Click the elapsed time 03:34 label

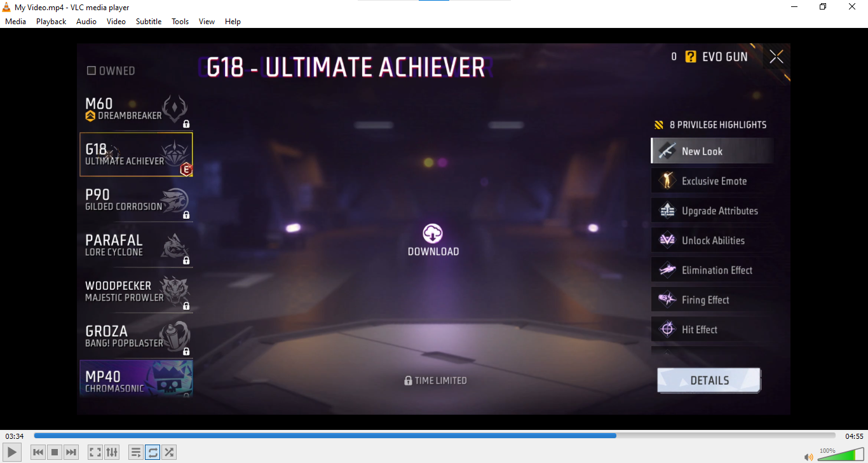[x=15, y=436]
